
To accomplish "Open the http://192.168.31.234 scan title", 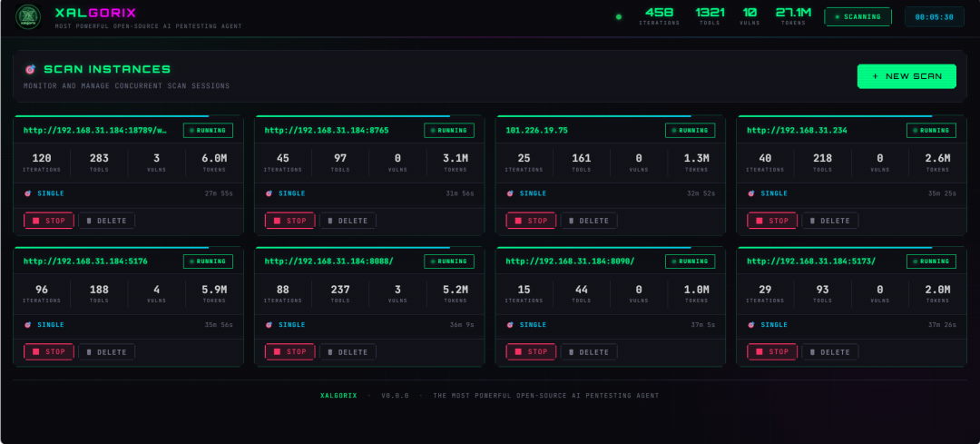I will [x=798, y=131].
